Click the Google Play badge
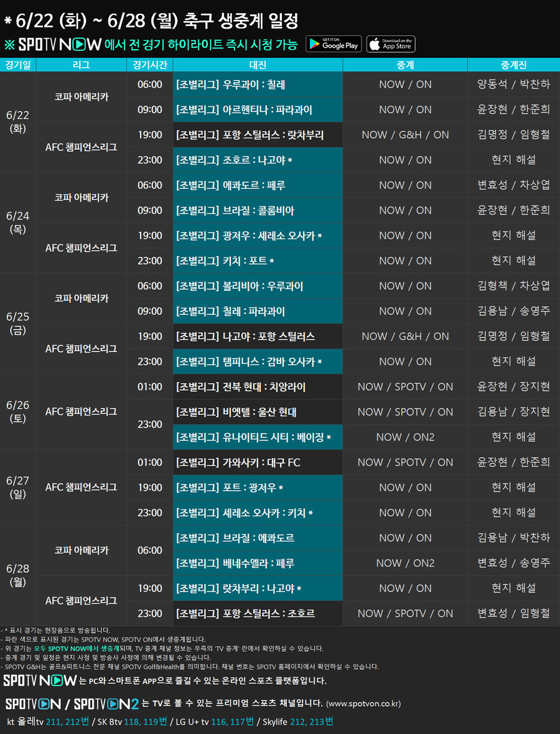 [x=334, y=44]
